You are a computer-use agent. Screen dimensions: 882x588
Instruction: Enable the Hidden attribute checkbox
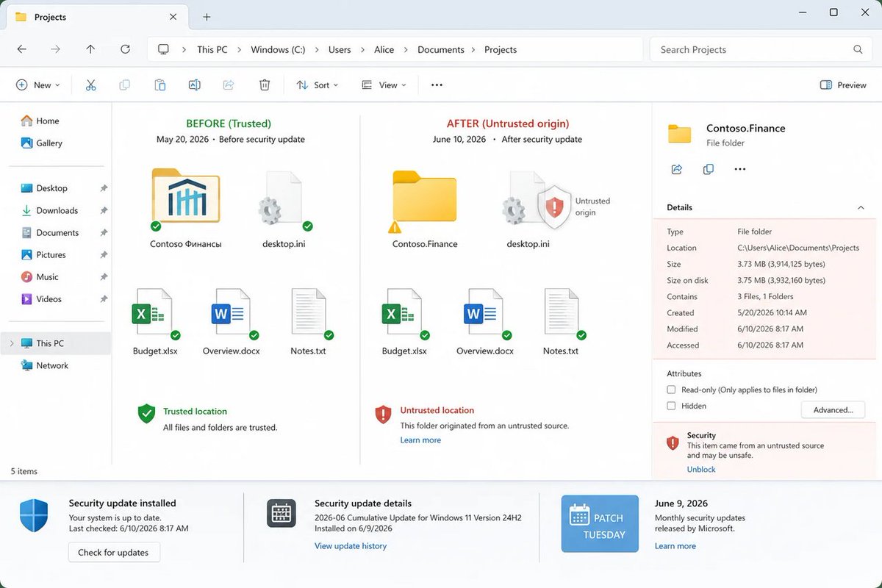[671, 406]
